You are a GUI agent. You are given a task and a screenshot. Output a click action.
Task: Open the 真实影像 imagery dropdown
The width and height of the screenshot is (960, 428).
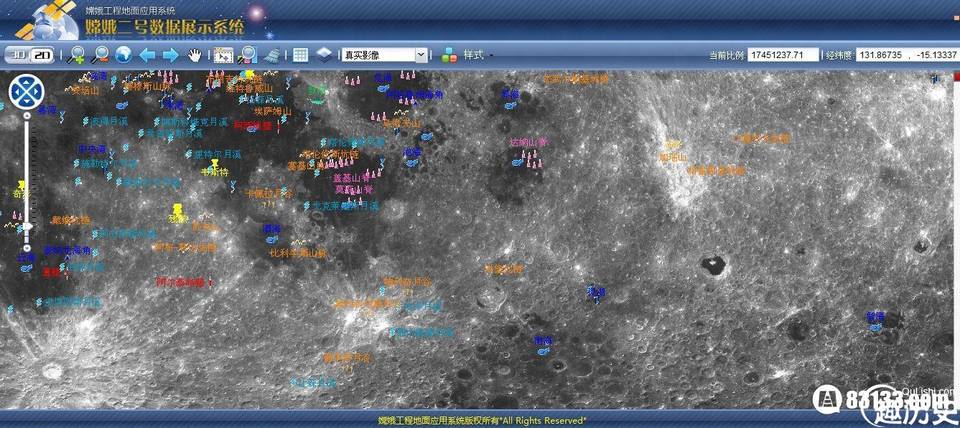[x=384, y=55]
